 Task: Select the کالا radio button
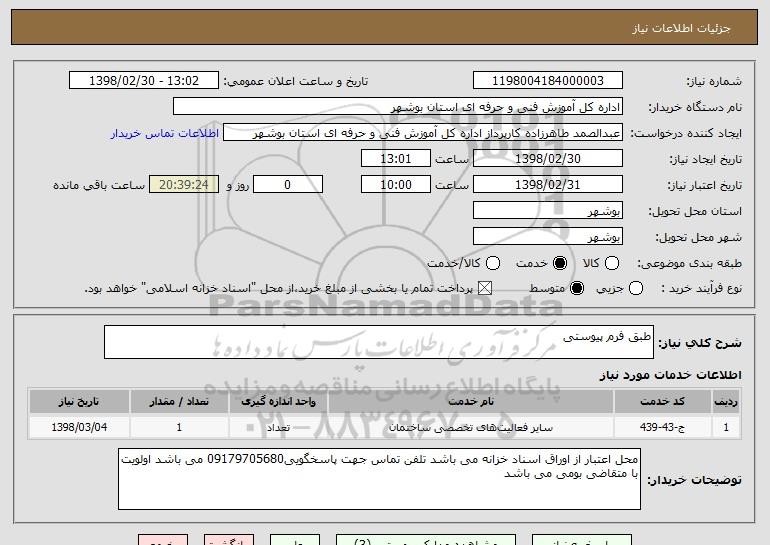click(x=612, y=263)
